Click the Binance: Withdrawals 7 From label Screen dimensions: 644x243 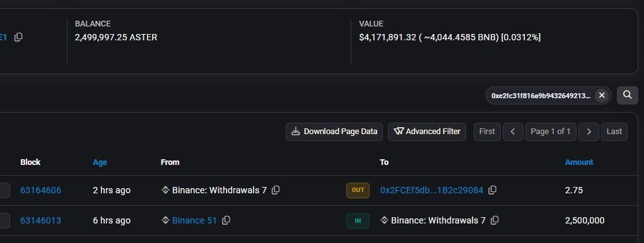(x=220, y=190)
